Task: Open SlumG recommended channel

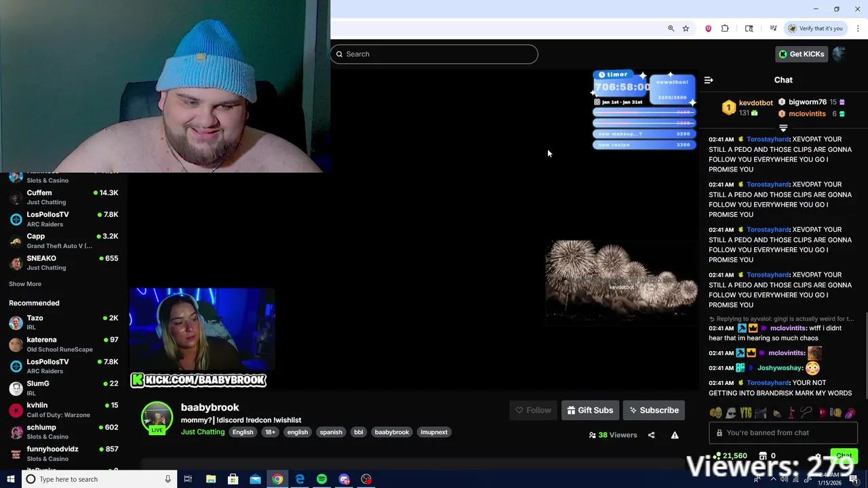Action: [64, 388]
